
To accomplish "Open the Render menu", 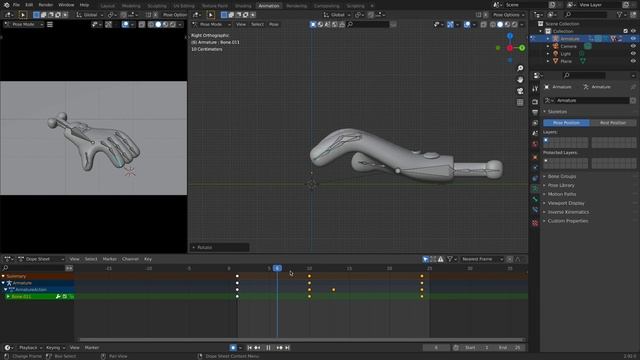I will click(x=45, y=5).
